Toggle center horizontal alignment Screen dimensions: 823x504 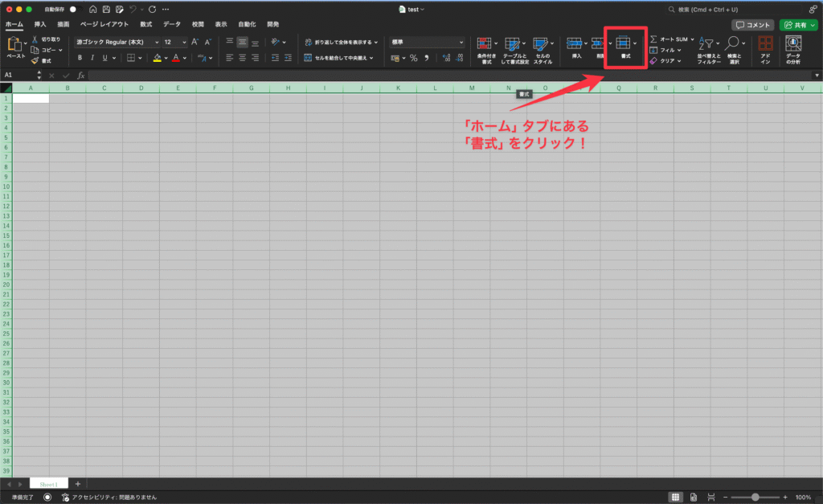[x=242, y=58]
